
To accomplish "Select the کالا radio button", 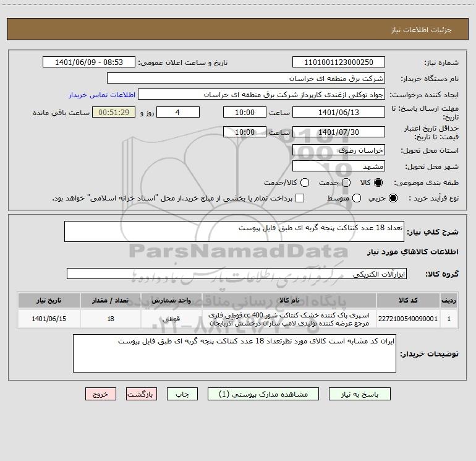I will (x=378, y=183).
